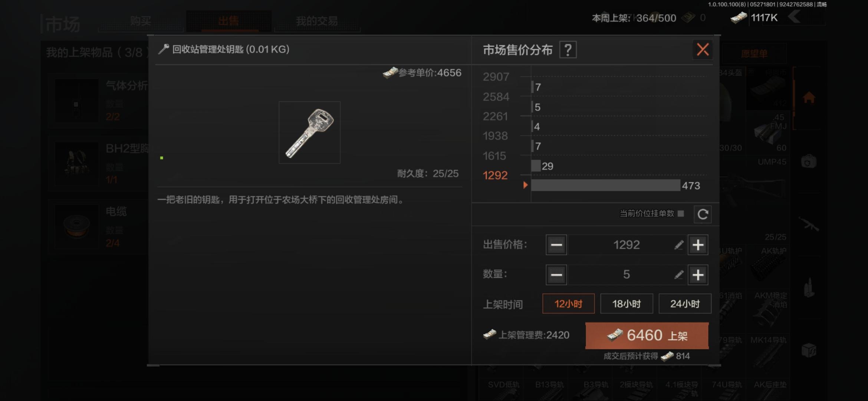The width and height of the screenshot is (868, 401).
Task: Select the 473 listings price bar
Action: (x=606, y=185)
